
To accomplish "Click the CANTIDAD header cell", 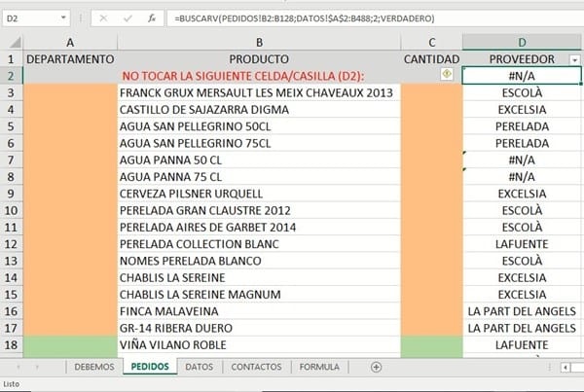I will tap(431, 59).
